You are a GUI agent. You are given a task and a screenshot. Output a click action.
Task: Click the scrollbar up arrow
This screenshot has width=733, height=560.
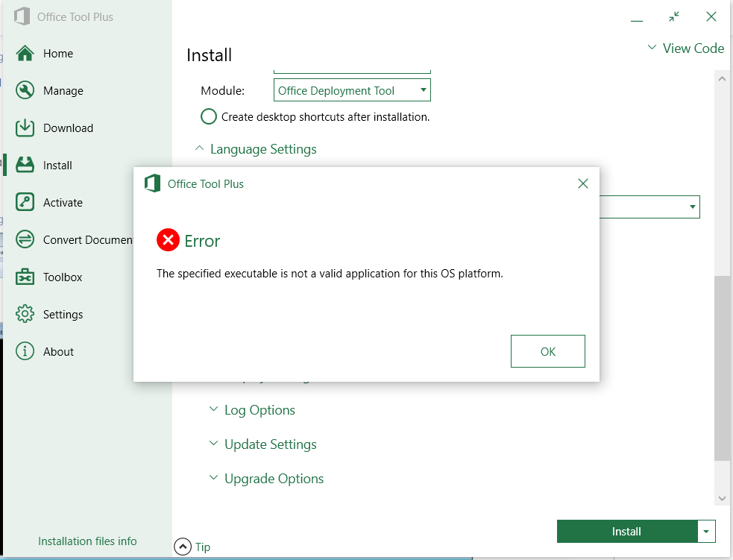point(722,79)
